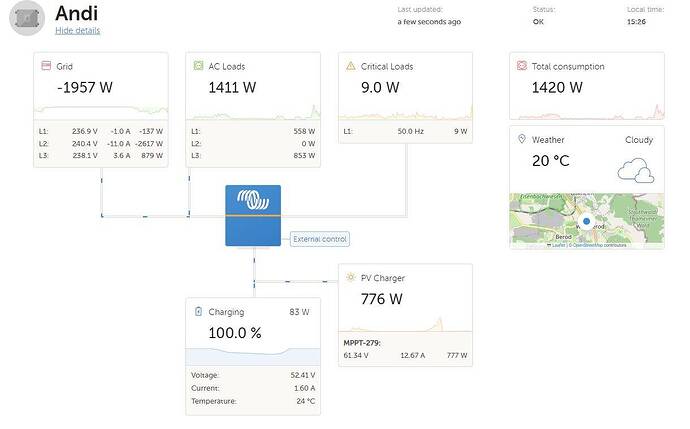Click the cloudy weather icon
Image resolution: width=690 pixels, height=429 pixels.
pyautogui.click(x=635, y=170)
